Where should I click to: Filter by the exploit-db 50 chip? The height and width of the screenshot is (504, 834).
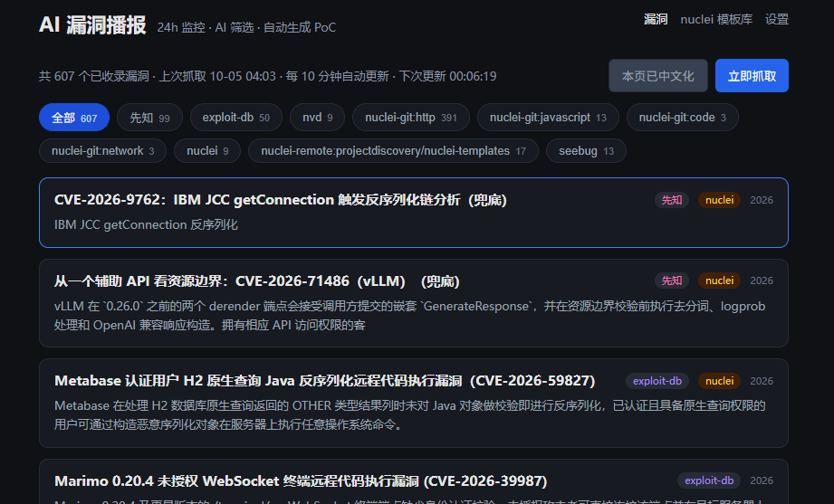[x=235, y=118]
